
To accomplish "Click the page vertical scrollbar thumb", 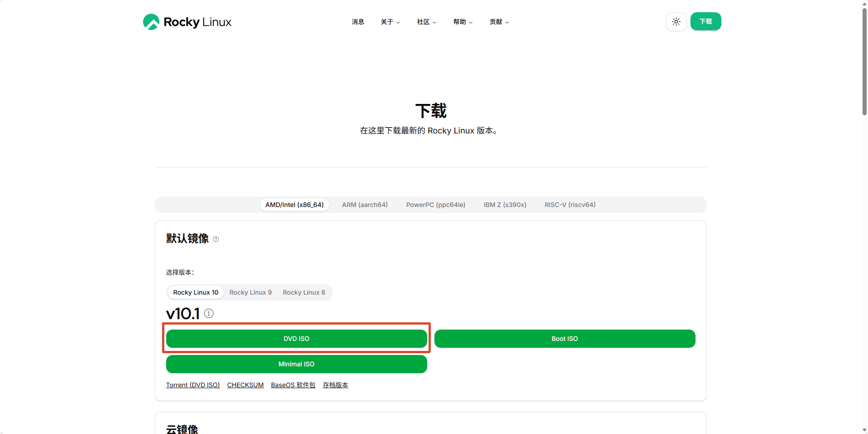I will point(864,61).
